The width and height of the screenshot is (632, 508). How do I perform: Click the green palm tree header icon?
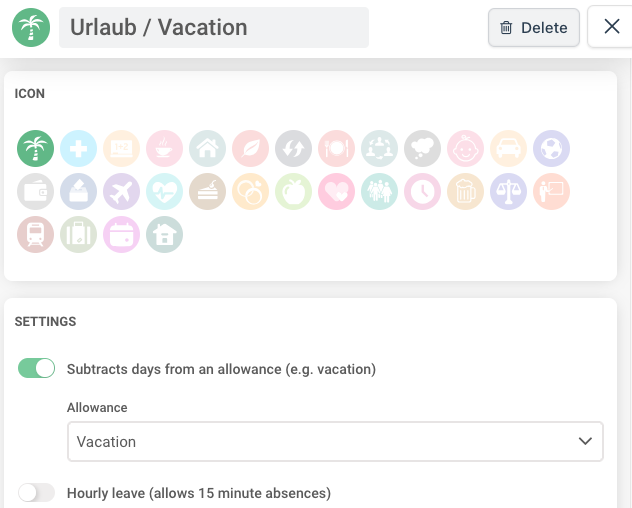point(31,27)
